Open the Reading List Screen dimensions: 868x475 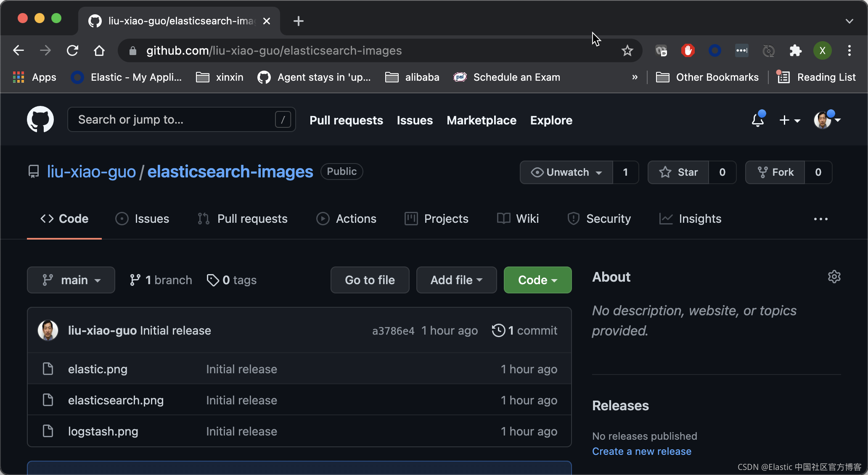816,77
